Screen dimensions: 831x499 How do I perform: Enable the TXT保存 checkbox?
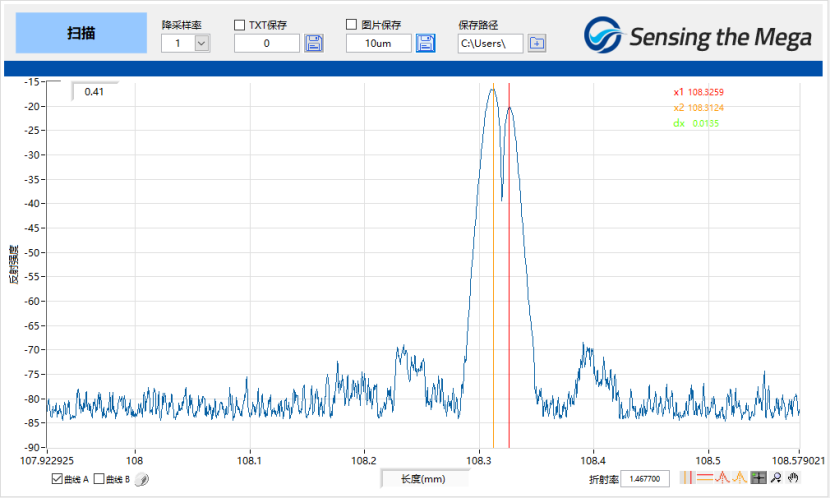[240, 24]
